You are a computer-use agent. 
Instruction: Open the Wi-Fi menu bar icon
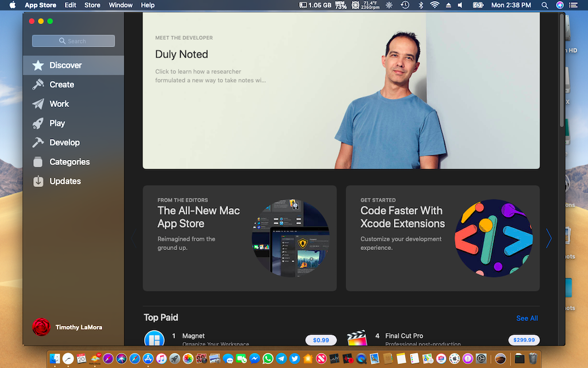435,5
